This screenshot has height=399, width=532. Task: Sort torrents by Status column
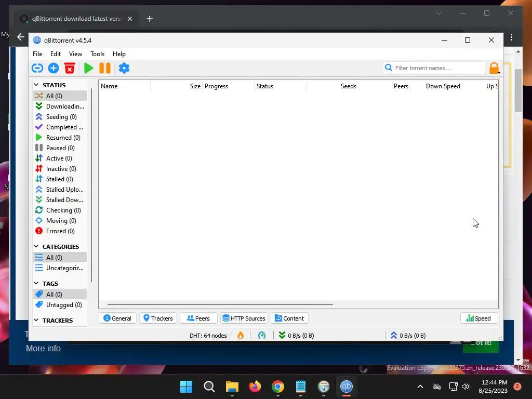tap(280, 86)
